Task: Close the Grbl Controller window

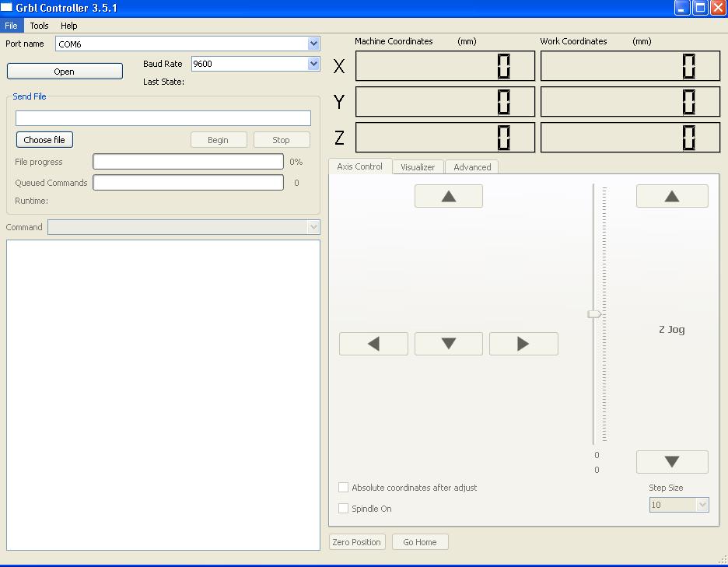Action: point(718,8)
